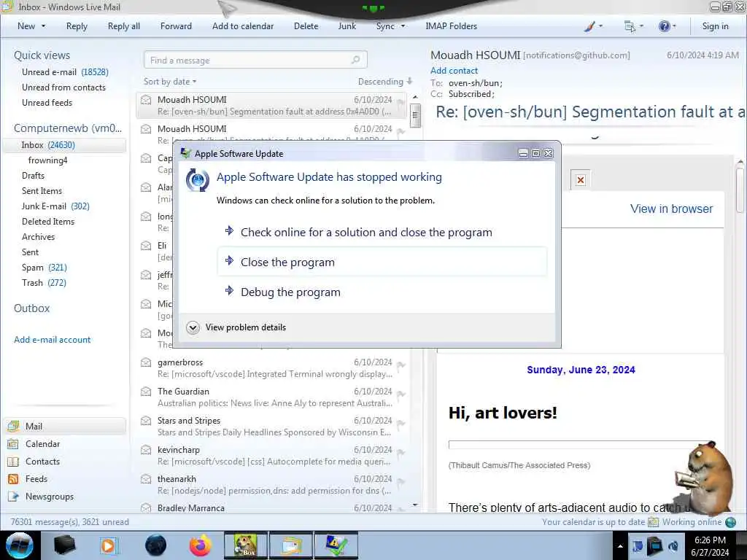This screenshot has height=560, width=747.
Task: Open the Contacts section icon
Action: (x=13, y=462)
